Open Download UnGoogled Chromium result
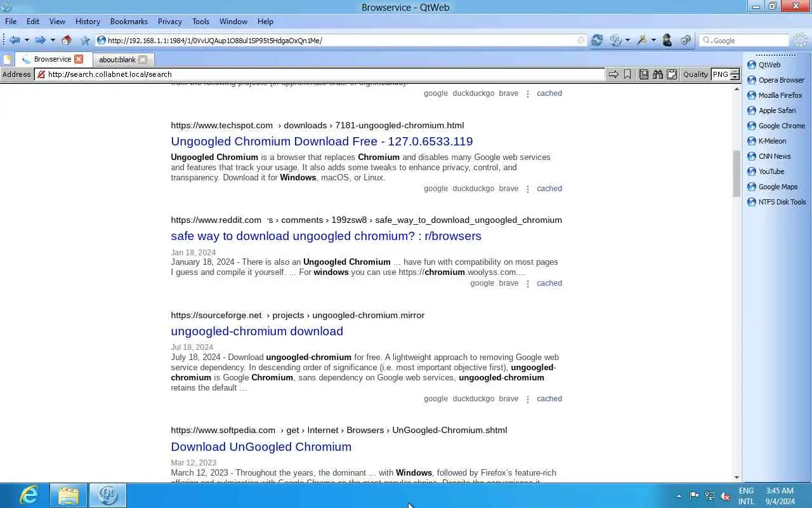The width and height of the screenshot is (812, 508). (x=261, y=446)
